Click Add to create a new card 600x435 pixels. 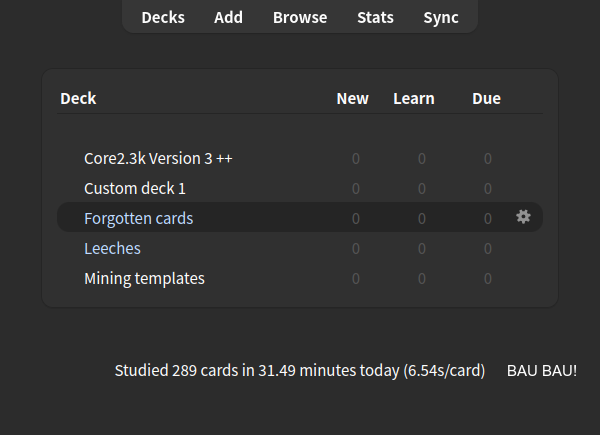coord(228,17)
